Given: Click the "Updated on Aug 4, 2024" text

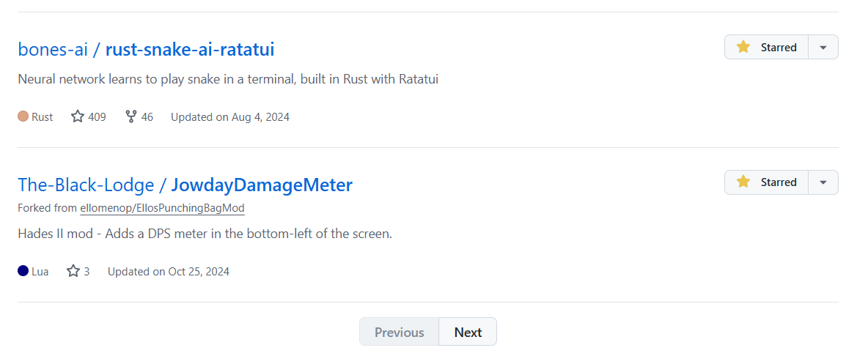Looking at the screenshot, I should [230, 116].
